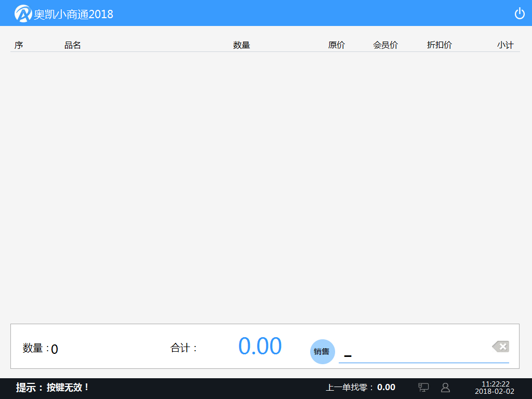Click the user account icon in the status bar
The image size is (532, 399).
tap(445, 387)
